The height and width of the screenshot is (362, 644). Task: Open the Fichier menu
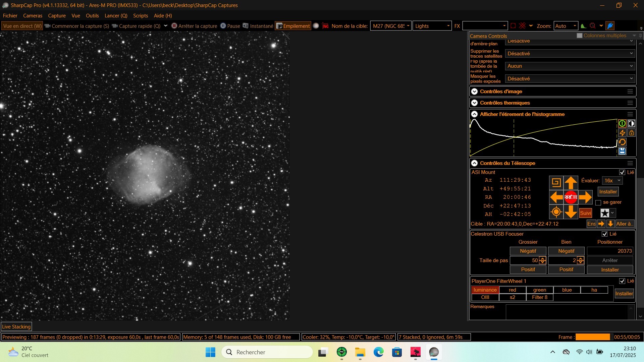tap(10, 16)
